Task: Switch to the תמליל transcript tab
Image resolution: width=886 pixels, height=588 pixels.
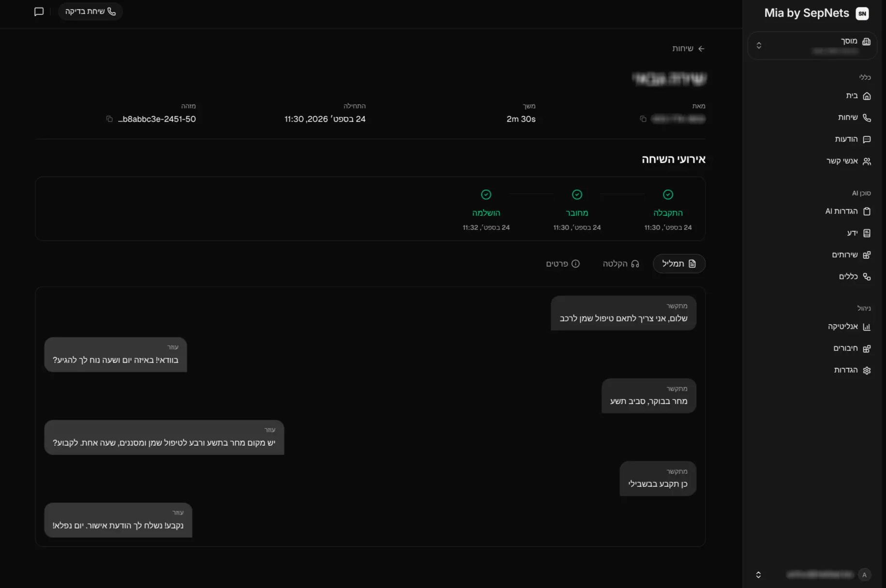Action: coord(679,264)
